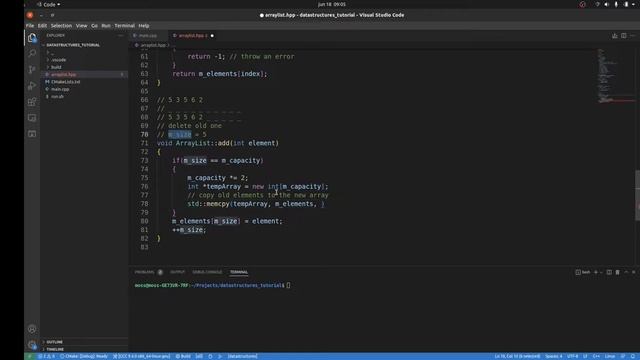The height and width of the screenshot is (360, 640).
Task: Expand the Timeline section
Action: (55, 349)
